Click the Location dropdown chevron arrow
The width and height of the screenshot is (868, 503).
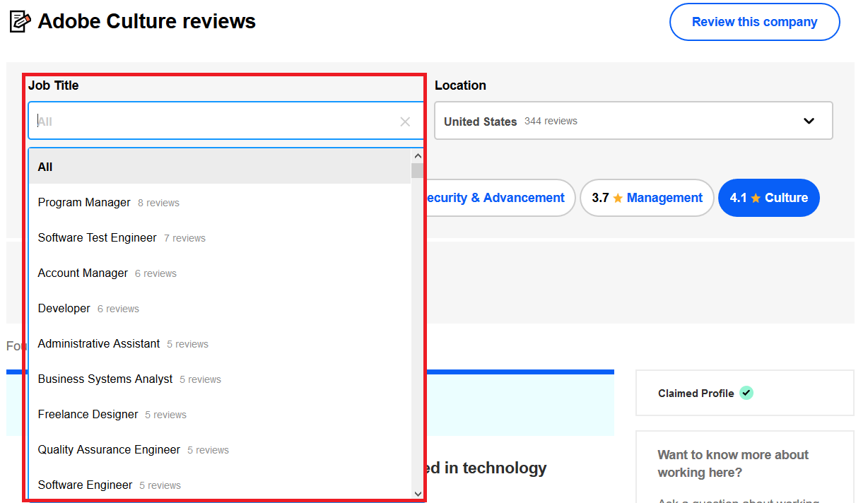pyautogui.click(x=809, y=121)
